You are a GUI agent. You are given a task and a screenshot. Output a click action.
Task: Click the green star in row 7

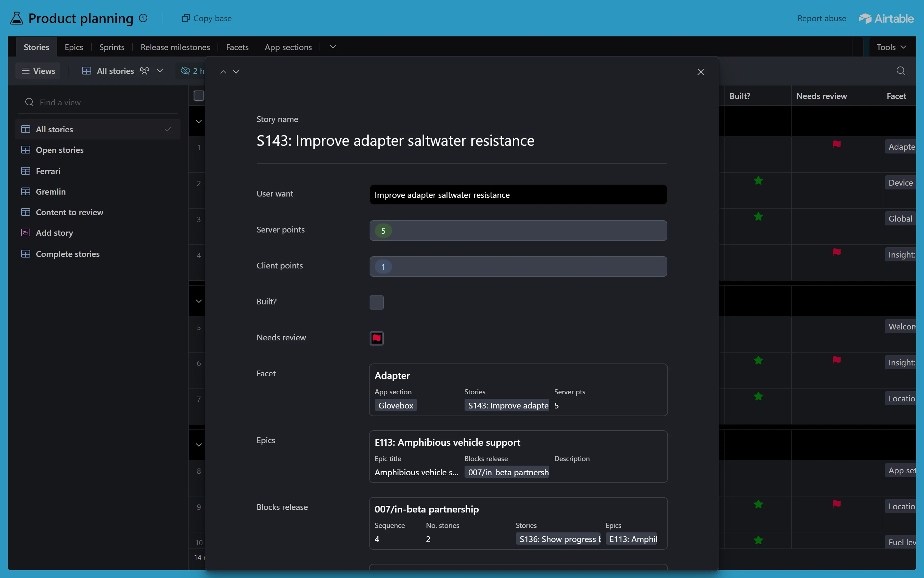pyautogui.click(x=758, y=397)
